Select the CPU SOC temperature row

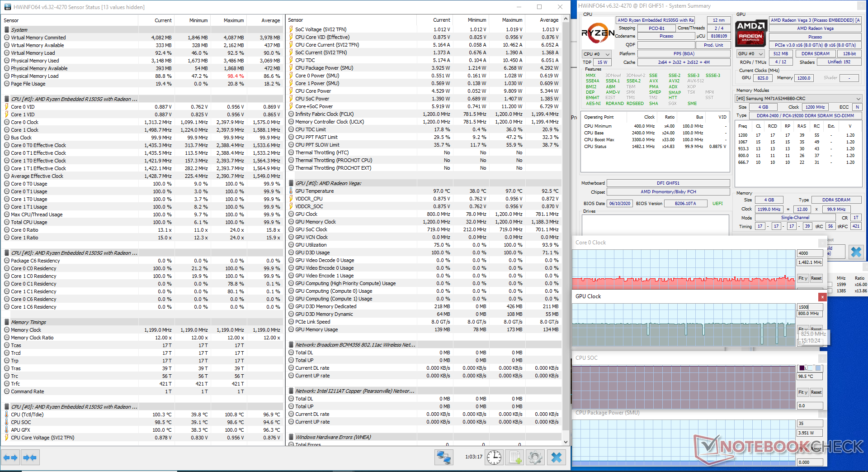click(142, 422)
